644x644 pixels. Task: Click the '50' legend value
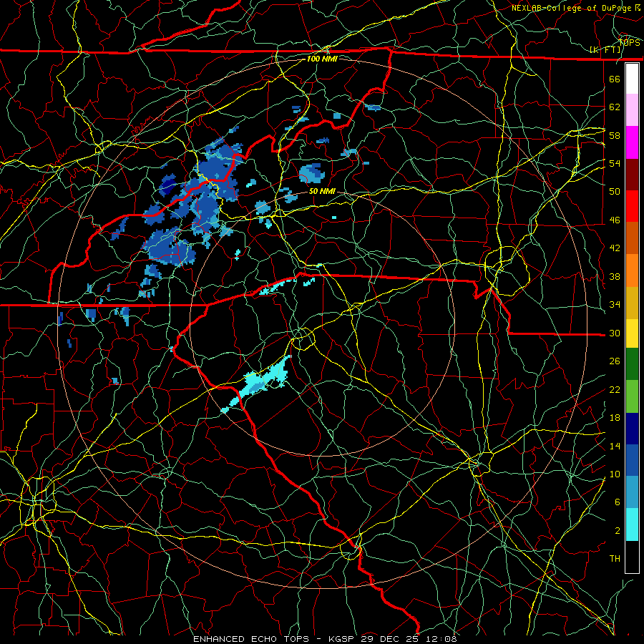615,192
